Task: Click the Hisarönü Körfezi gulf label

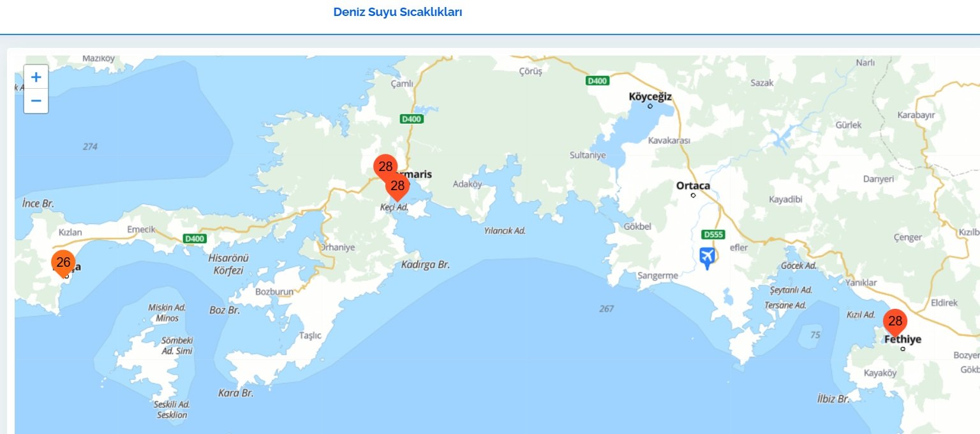Action: point(228,264)
